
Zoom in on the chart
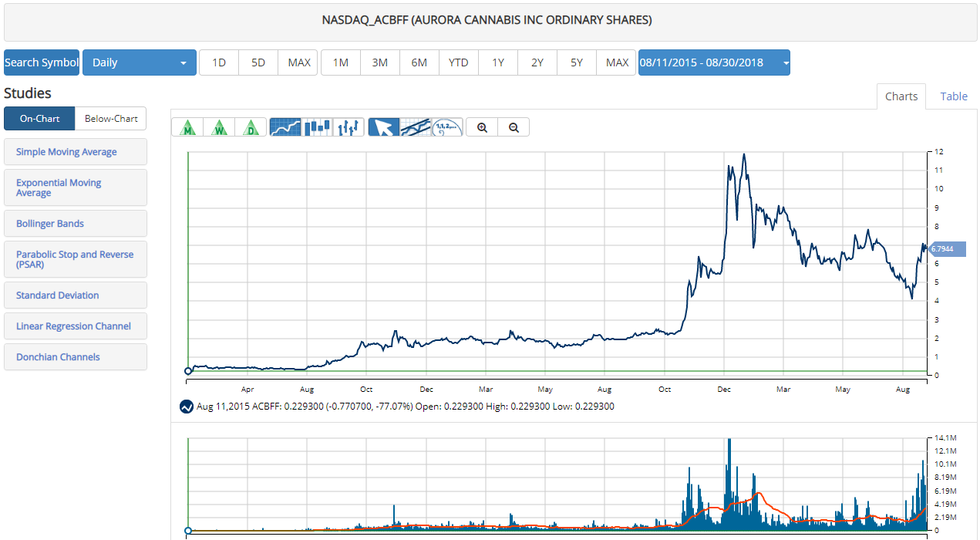tap(482, 127)
